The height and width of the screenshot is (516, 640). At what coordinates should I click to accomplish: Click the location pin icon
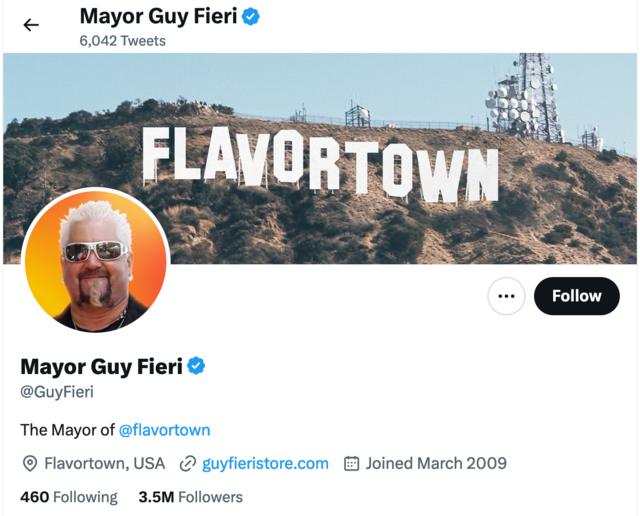(30, 464)
